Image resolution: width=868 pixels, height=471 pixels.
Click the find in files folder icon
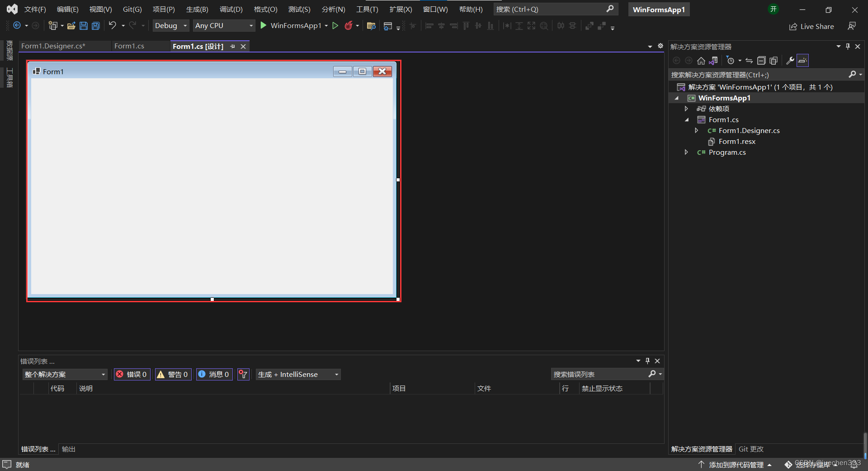tap(371, 26)
